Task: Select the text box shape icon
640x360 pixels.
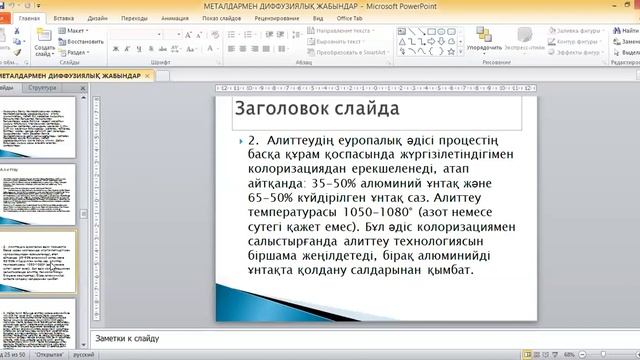Action: (402, 31)
